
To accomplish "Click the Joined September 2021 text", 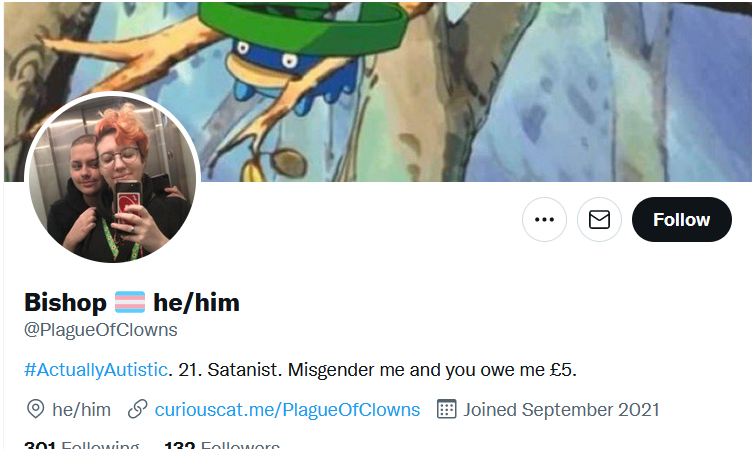I will (x=561, y=410).
